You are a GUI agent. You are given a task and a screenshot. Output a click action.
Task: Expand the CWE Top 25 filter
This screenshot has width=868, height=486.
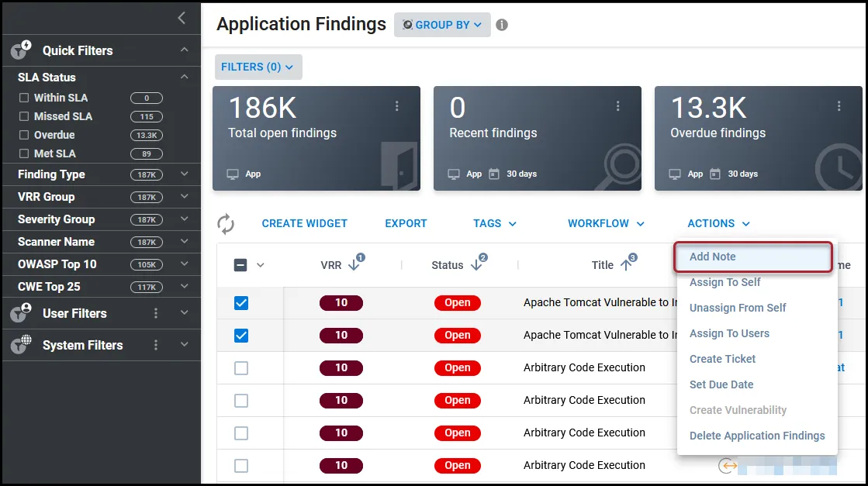[185, 286]
